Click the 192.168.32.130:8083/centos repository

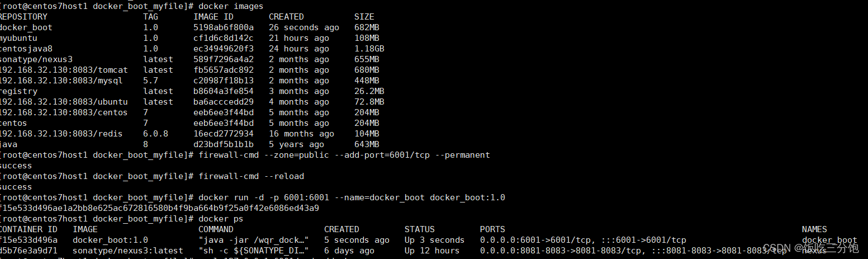64,112
